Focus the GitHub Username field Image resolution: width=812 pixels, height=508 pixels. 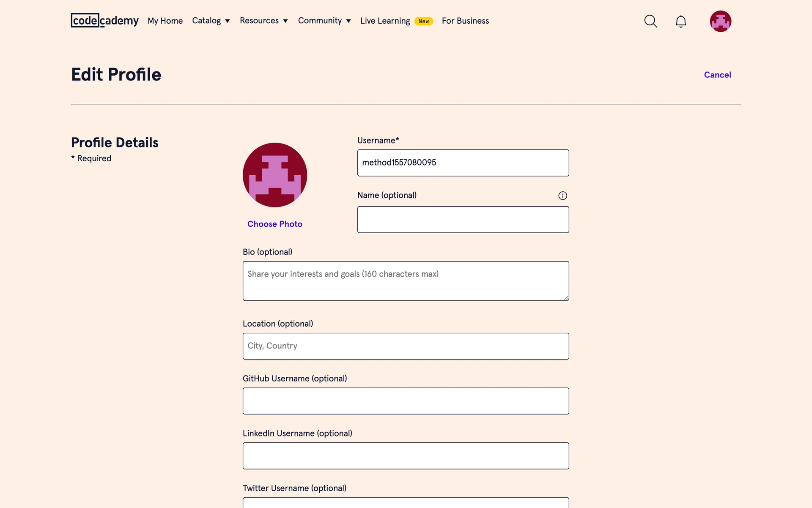406,401
